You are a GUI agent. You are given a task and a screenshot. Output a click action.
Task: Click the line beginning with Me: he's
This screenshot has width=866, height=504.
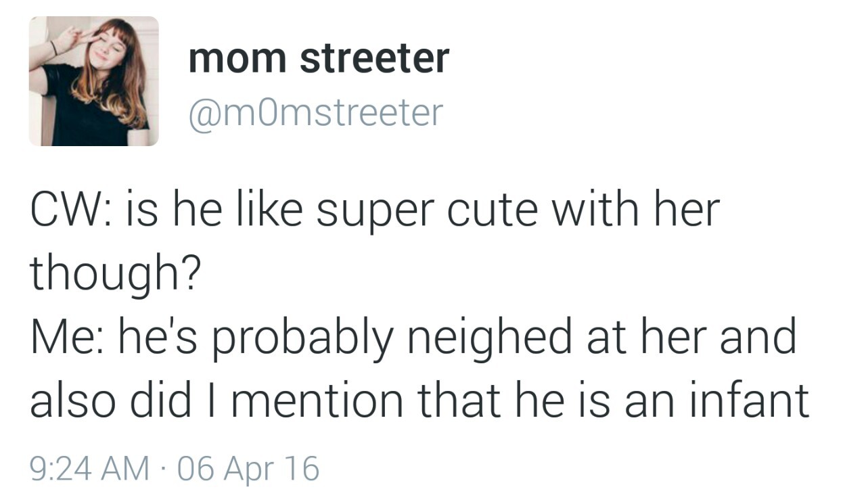coord(413,336)
